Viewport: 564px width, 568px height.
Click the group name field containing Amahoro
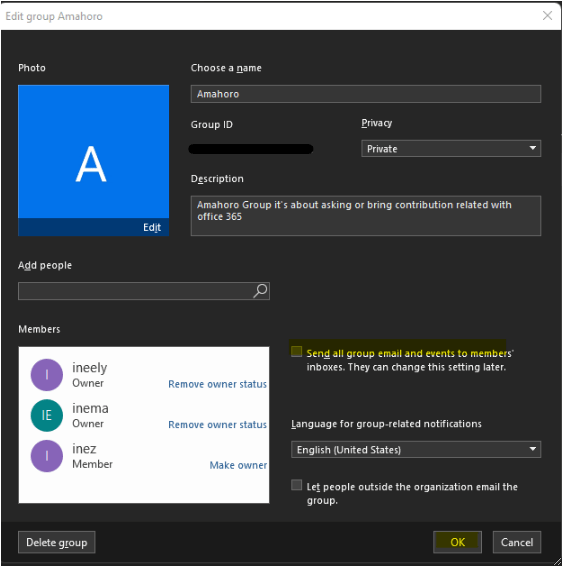(x=366, y=94)
